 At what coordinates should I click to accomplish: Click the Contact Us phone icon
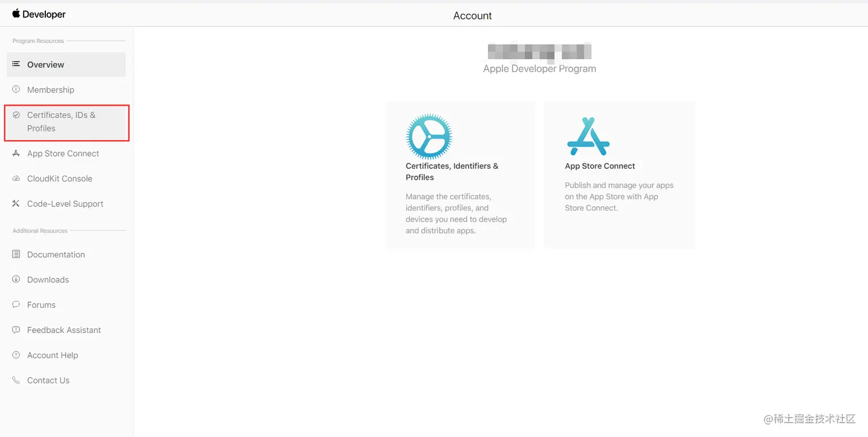(x=16, y=380)
